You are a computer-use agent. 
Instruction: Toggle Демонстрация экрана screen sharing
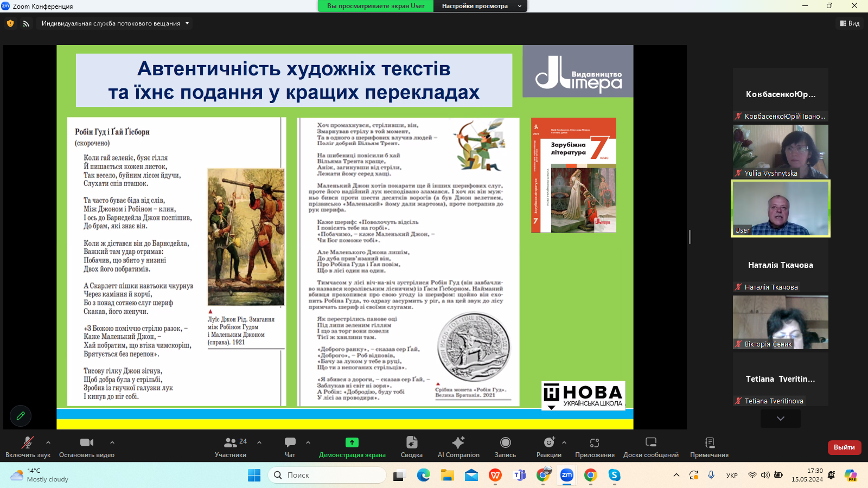pos(352,447)
